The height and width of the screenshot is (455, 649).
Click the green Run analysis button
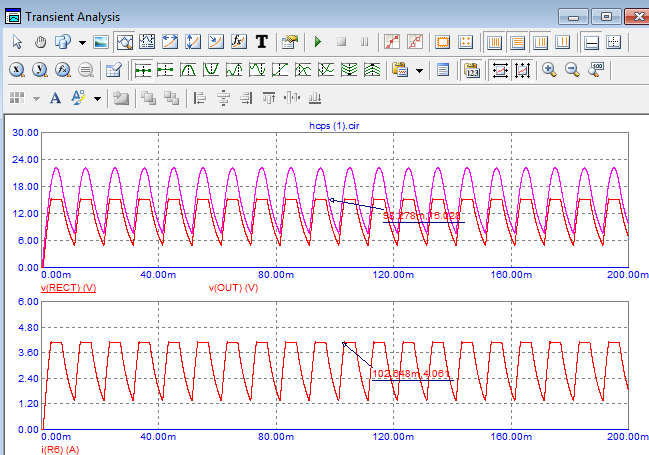coord(318,42)
